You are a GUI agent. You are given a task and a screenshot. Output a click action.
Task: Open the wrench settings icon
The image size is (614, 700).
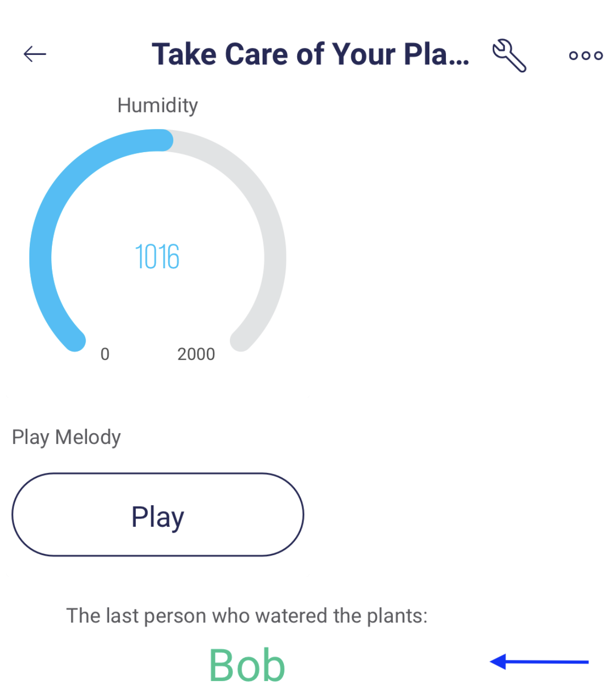(x=509, y=55)
